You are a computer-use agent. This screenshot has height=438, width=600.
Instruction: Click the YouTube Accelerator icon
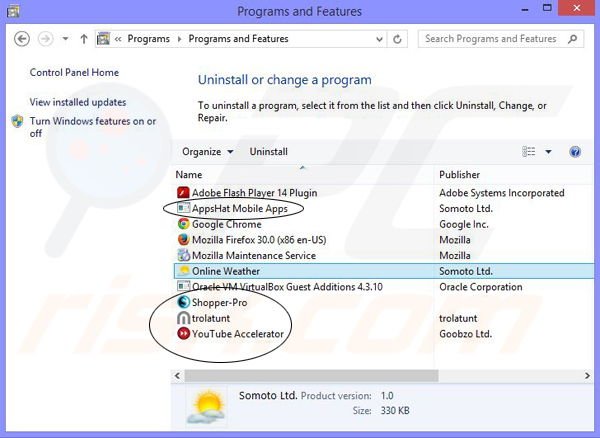click(x=184, y=334)
